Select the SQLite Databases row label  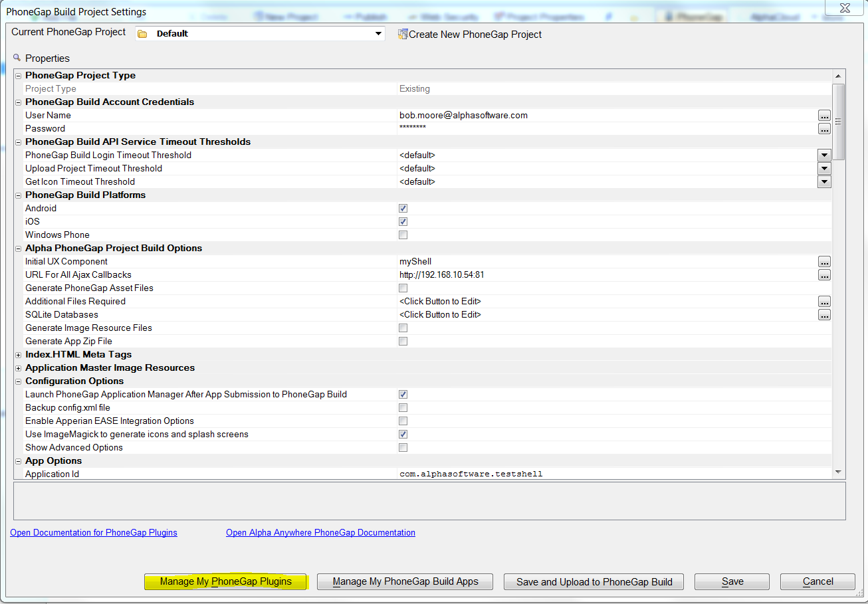click(x=62, y=315)
